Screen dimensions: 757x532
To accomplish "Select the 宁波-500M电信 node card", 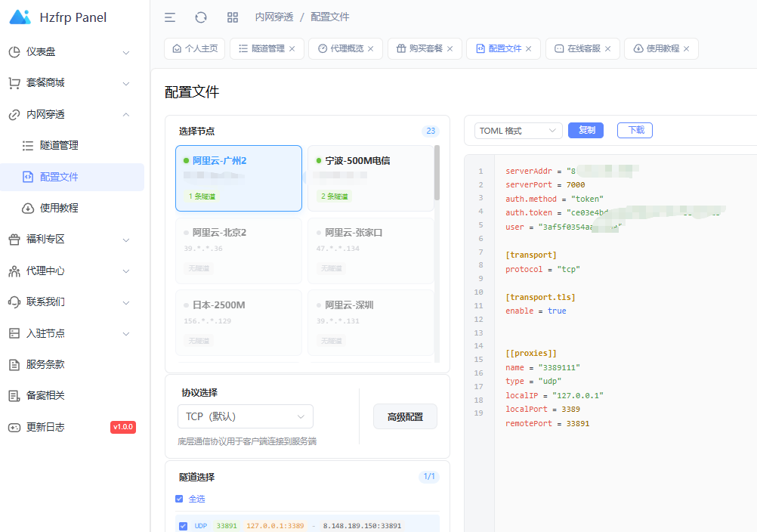I will tap(371, 178).
